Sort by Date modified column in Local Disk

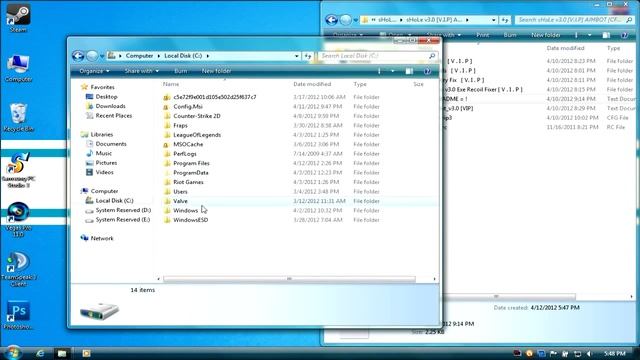[x=312, y=84]
